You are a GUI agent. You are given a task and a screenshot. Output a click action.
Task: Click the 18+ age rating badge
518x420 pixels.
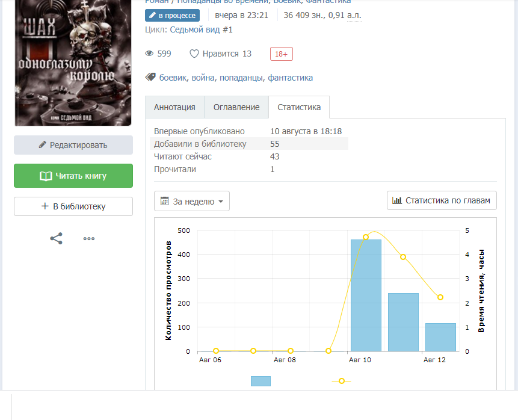click(x=281, y=54)
